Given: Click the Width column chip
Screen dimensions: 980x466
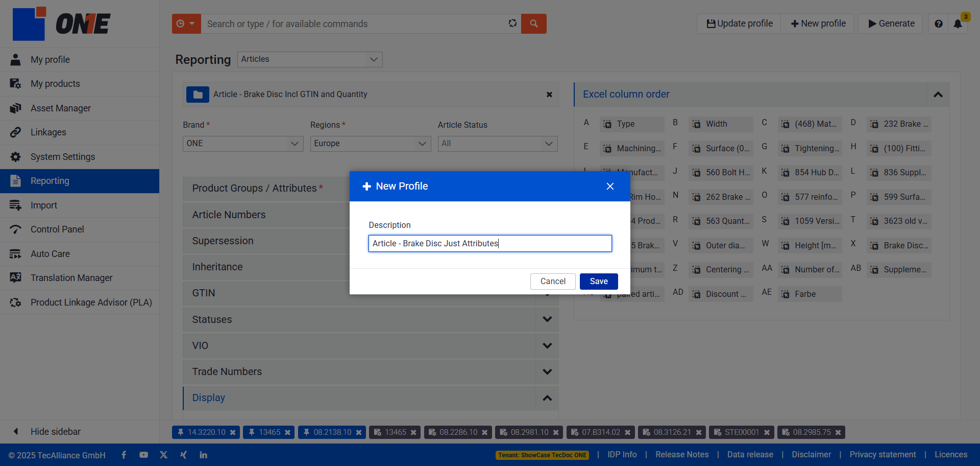Looking at the screenshot, I should pos(721,124).
